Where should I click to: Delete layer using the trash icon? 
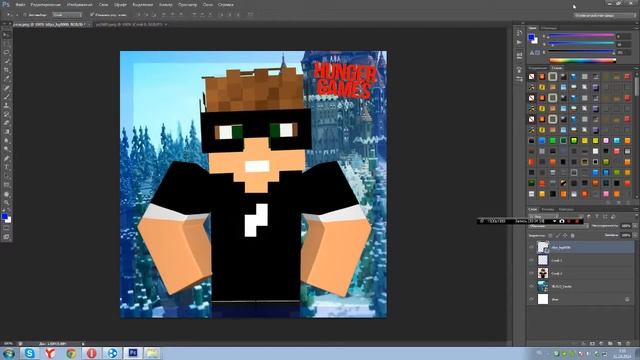click(x=628, y=344)
